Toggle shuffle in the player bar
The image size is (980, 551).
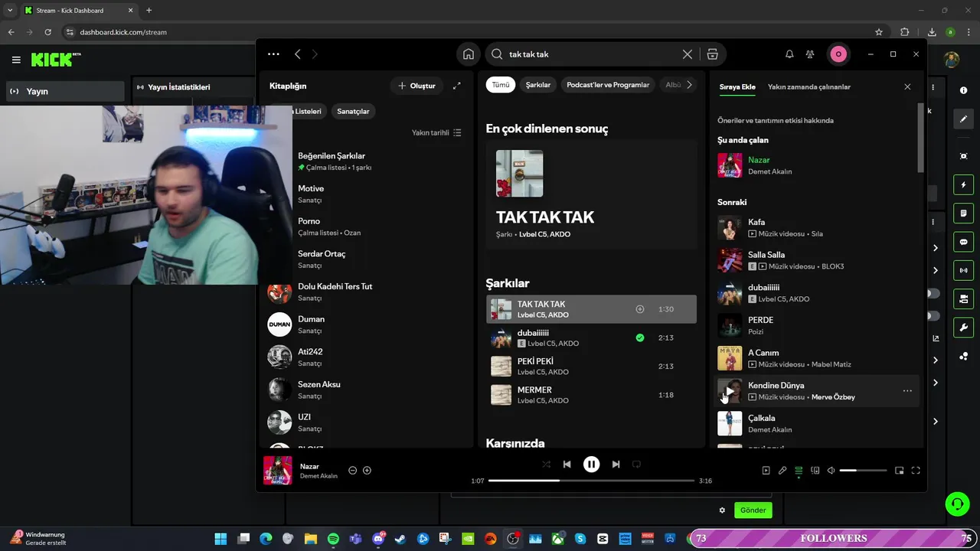tap(546, 465)
